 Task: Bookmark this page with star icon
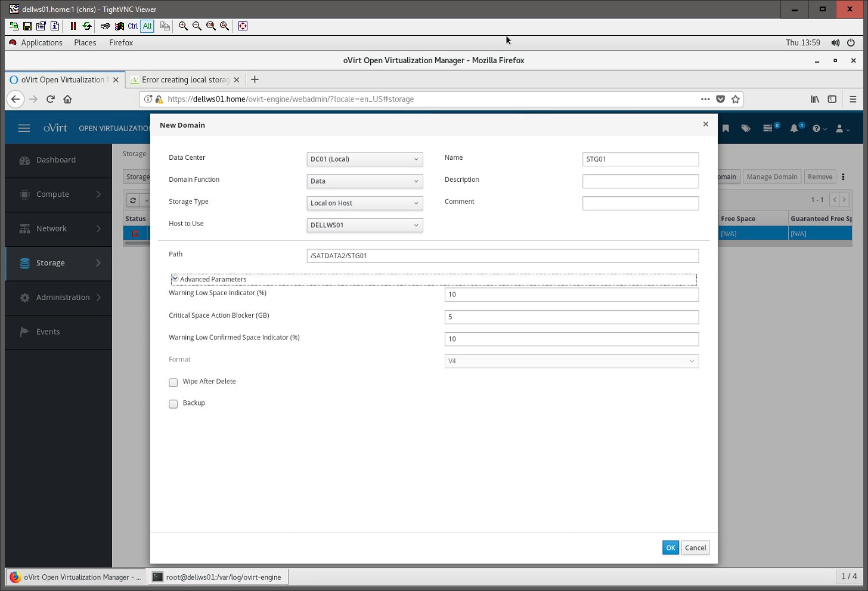coord(736,100)
